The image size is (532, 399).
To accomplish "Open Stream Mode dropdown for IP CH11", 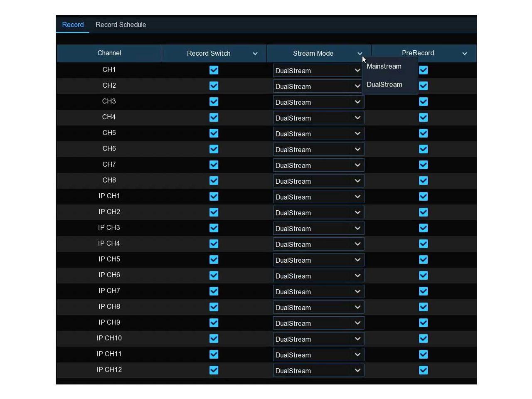I will coord(318,355).
